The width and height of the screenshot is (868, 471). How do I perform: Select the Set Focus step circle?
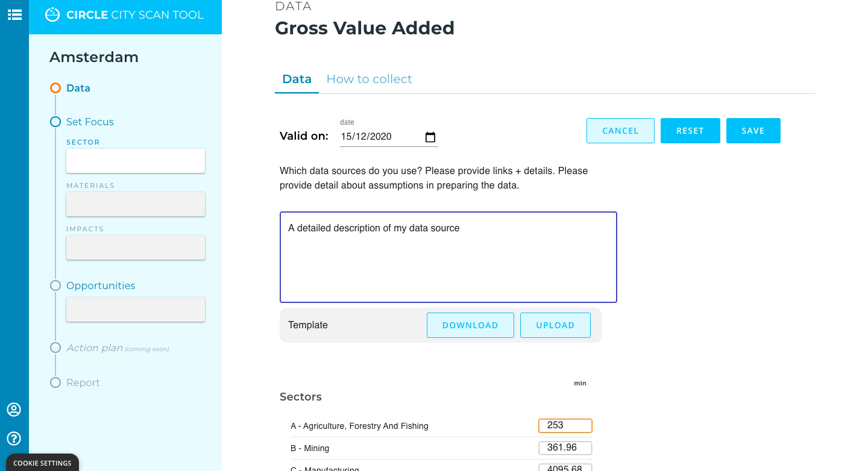coord(55,122)
